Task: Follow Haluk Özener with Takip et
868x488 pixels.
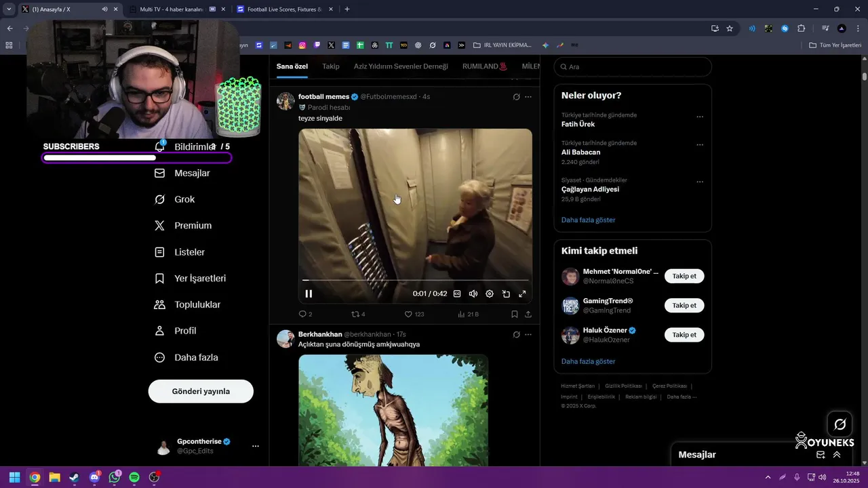Action: 684,335
